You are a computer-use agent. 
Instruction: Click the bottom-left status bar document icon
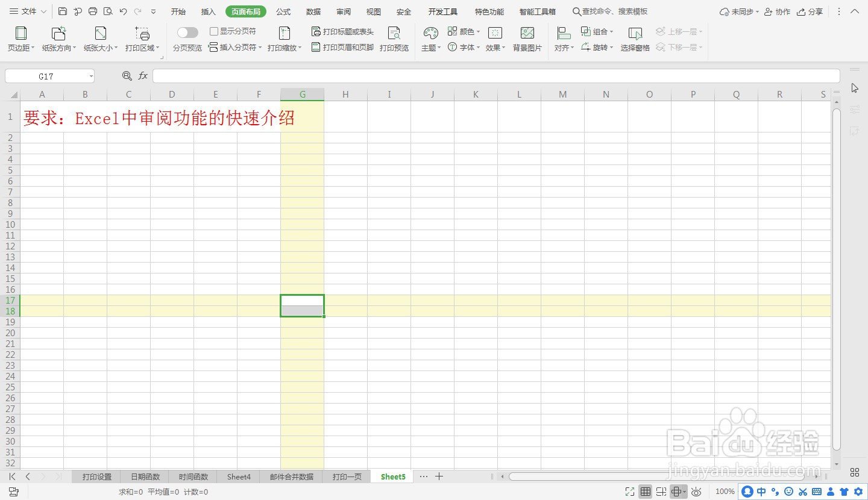tap(13, 492)
